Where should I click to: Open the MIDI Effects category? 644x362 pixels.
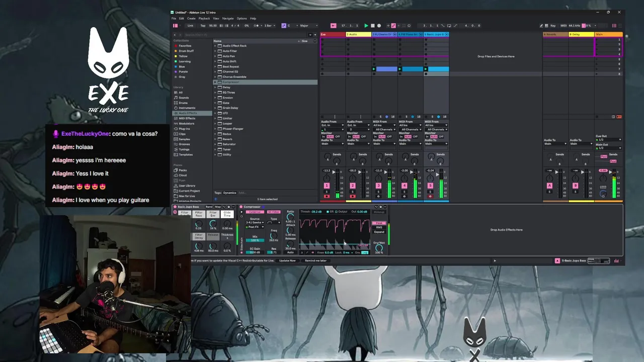[187, 118]
